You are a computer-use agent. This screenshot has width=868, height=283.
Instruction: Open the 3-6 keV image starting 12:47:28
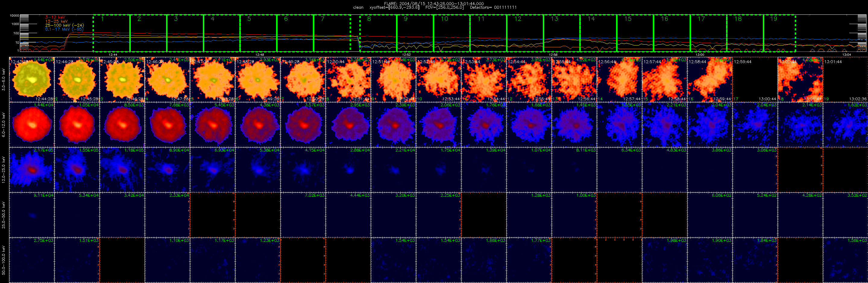pos(212,79)
